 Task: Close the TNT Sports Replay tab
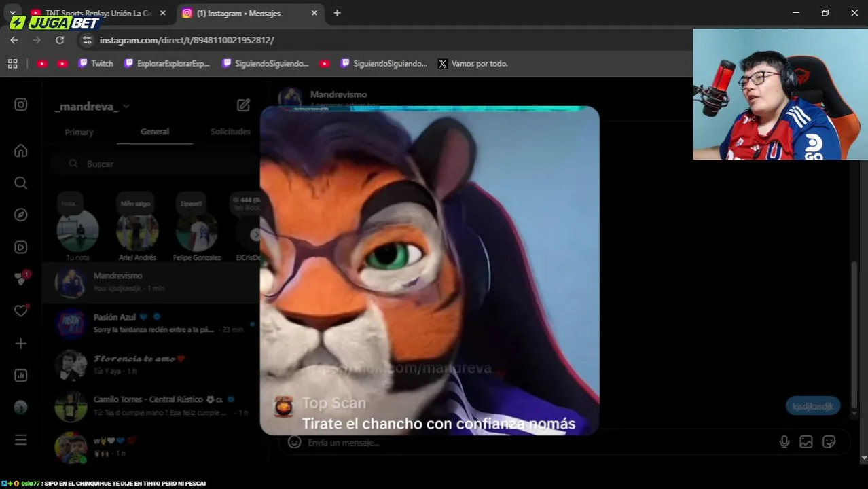click(162, 13)
